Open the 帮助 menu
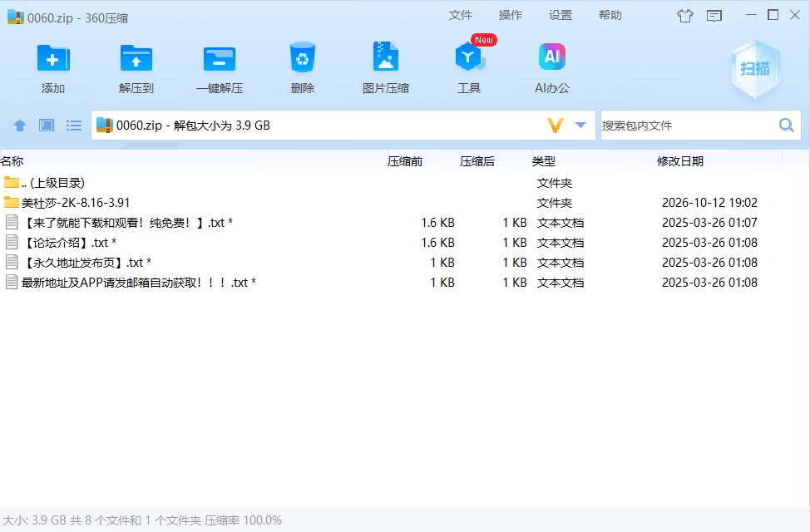This screenshot has width=810, height=532. tap(610, 16)
